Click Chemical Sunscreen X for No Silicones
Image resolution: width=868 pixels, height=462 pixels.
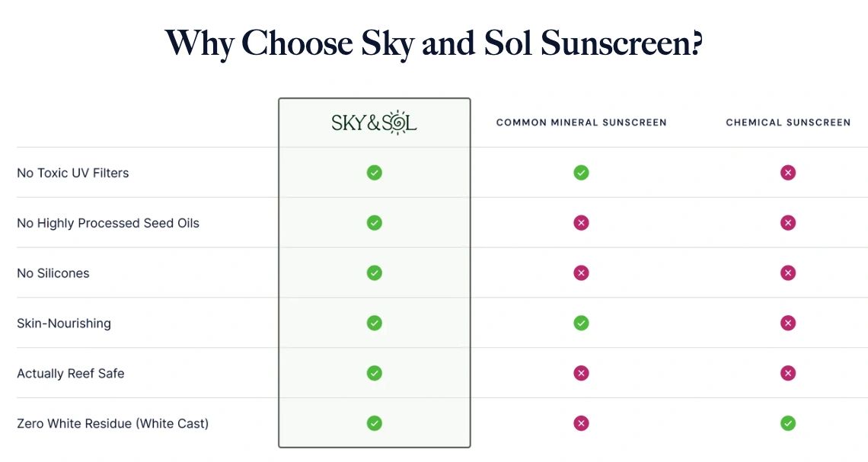pyautogui.click(x=788, y=272)
